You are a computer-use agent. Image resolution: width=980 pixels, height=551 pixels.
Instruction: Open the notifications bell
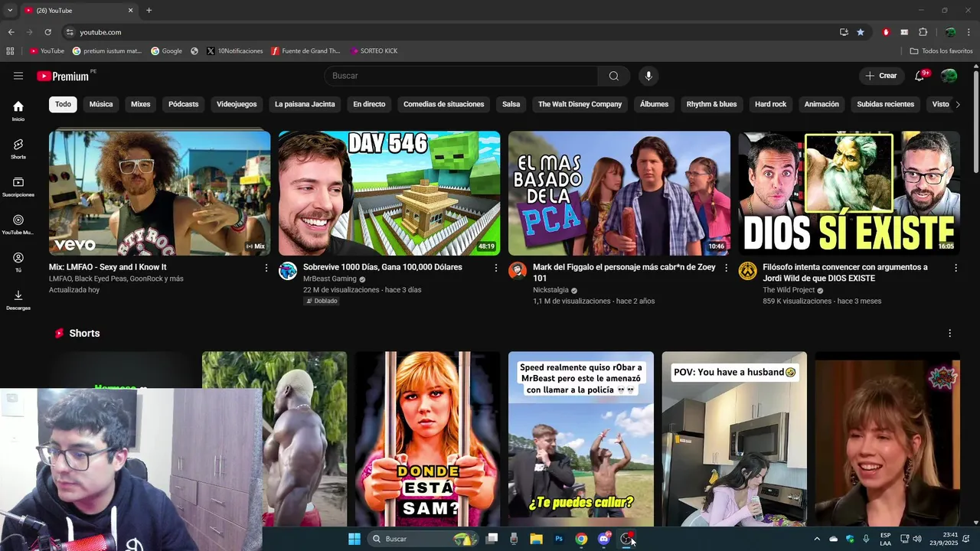(x=920, y=76)
